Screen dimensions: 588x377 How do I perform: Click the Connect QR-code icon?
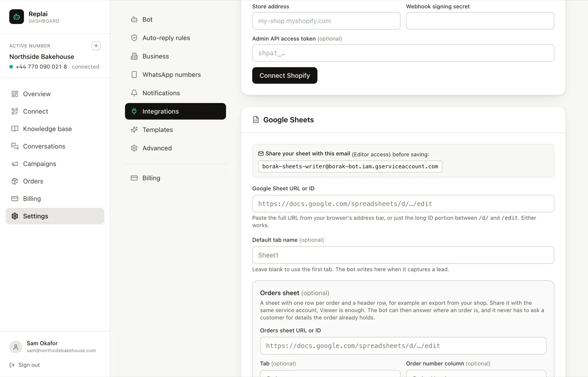click(x=15, y=111)
